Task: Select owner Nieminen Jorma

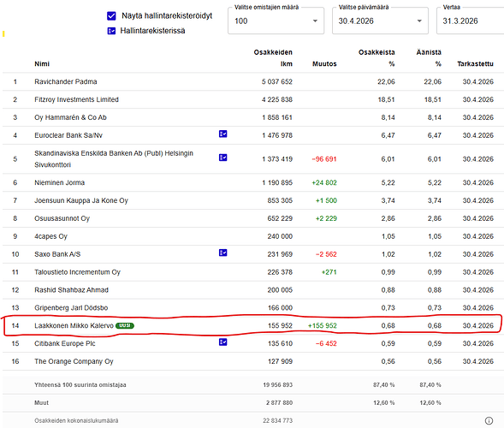Action: click(59, 182)
